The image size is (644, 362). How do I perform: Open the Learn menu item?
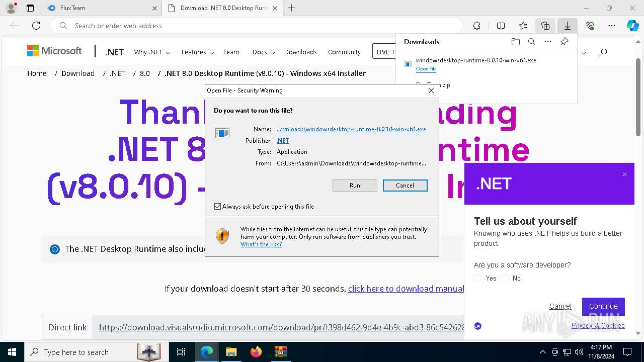(x=231, y=52)
